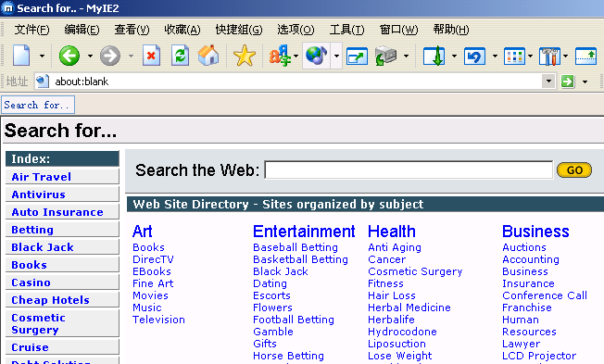Open Favorites with the yellow star

(x=245, y=56)
